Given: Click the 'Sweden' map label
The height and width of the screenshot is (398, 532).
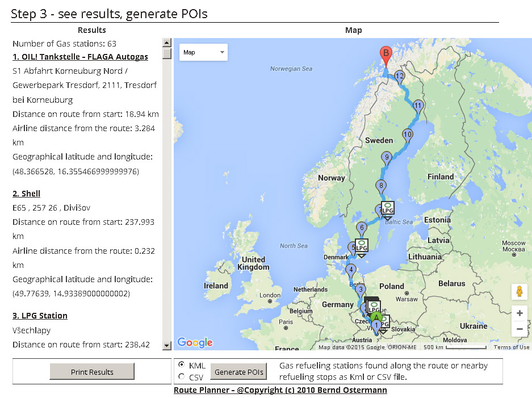Looking at the screenshot, I should tap(379, 140).
